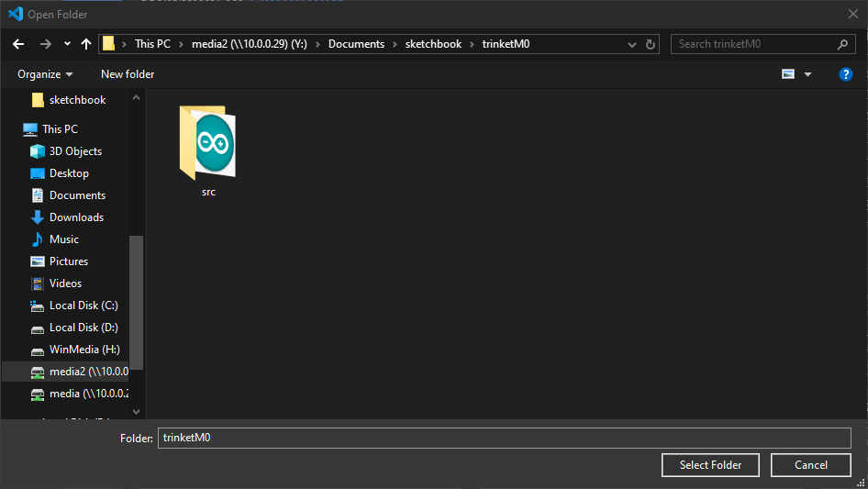The height and width of the screenshot is (489, 868).
Task: Expand chevron between media2 and Documents breadcrumb
Action: pyautogui.click(x=317, y=44)
